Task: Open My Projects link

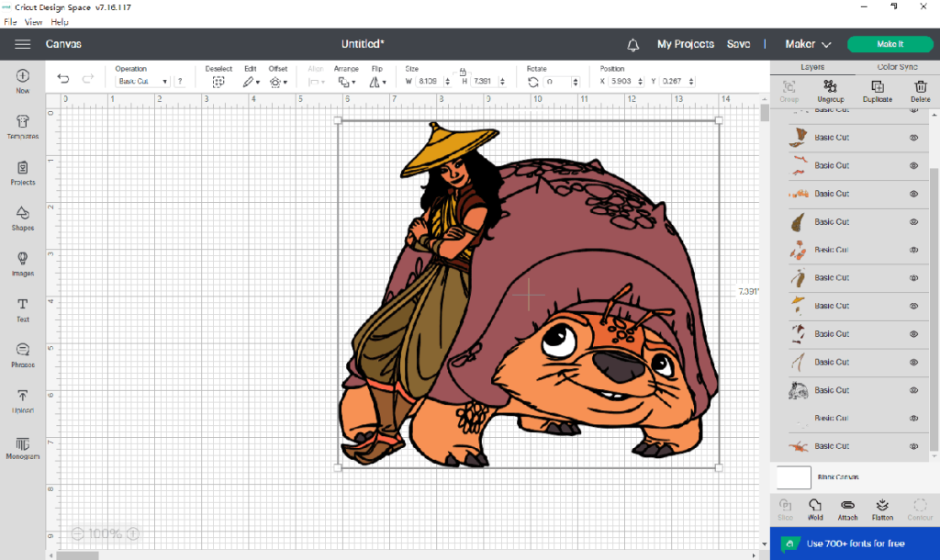Action: click(685, 44)
